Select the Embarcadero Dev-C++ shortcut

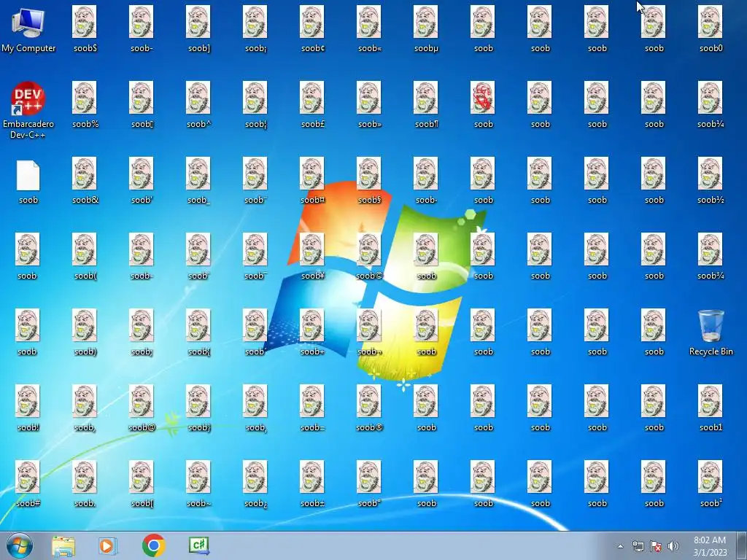[x=28, y=99]
